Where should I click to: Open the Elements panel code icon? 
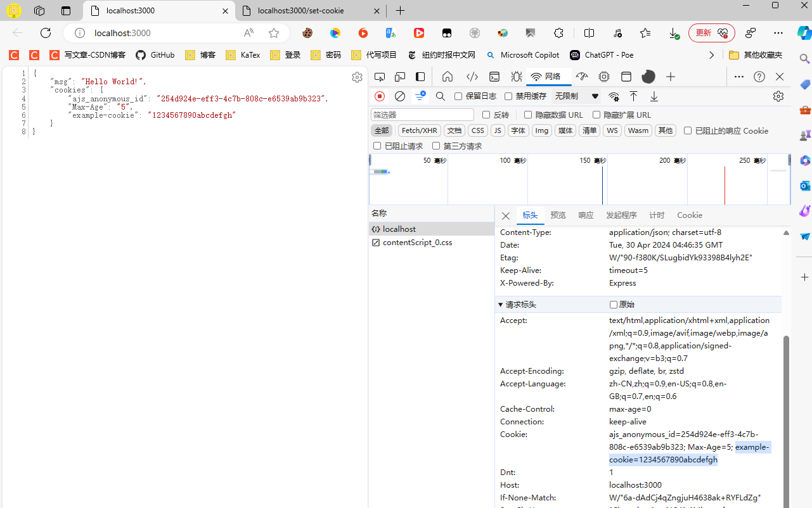coord(472,77)
